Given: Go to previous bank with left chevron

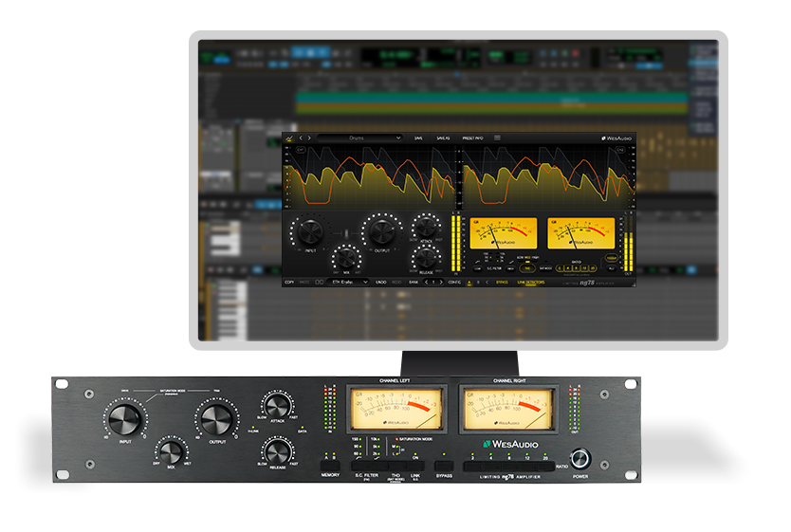Looking at the screenshot, I should (x=426, y=282).
